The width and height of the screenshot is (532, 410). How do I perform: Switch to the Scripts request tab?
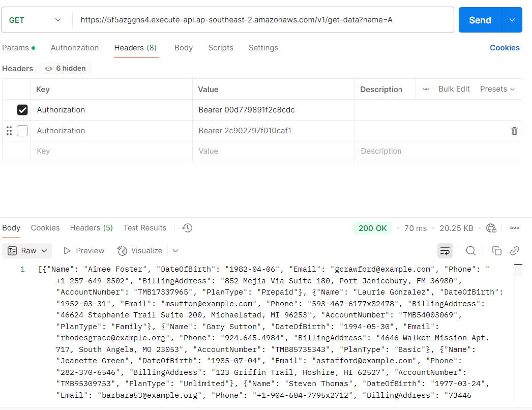click(220, 48)
